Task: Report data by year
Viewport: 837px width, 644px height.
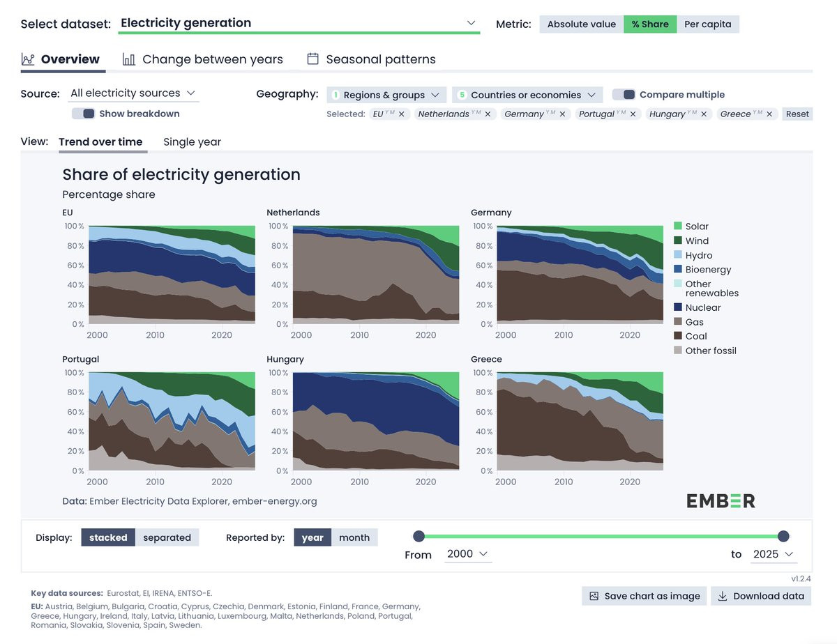Action: (x=312, y=537)
